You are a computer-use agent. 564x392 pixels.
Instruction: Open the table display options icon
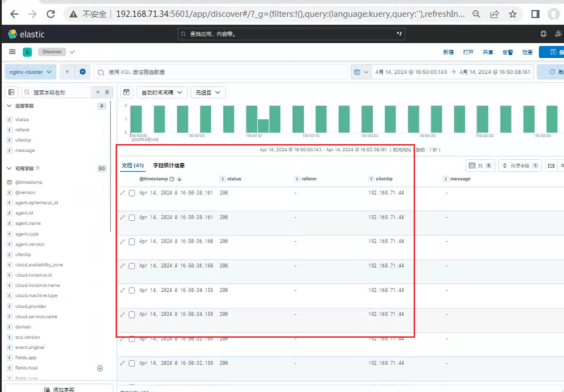click(551, 166)
